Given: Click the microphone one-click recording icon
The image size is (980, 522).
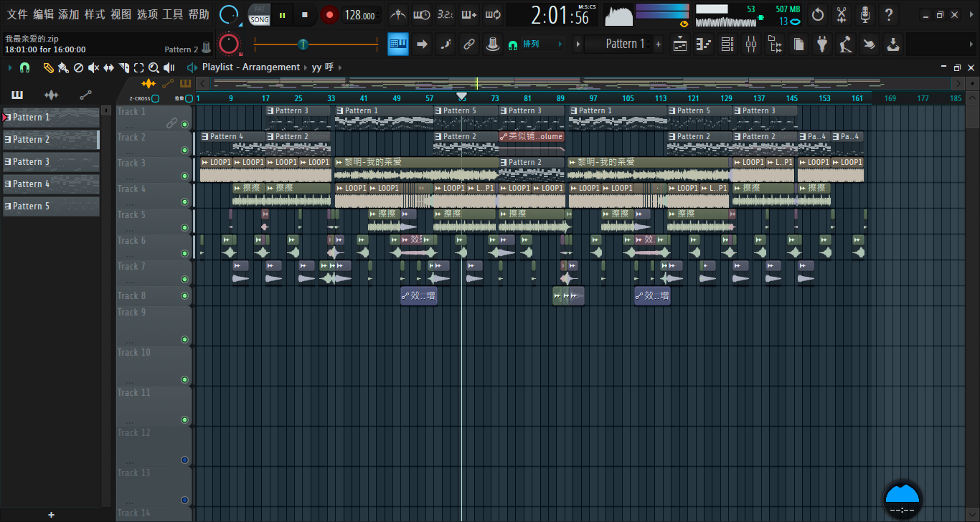Looking at the screenshot, I should tap(865, 14).
